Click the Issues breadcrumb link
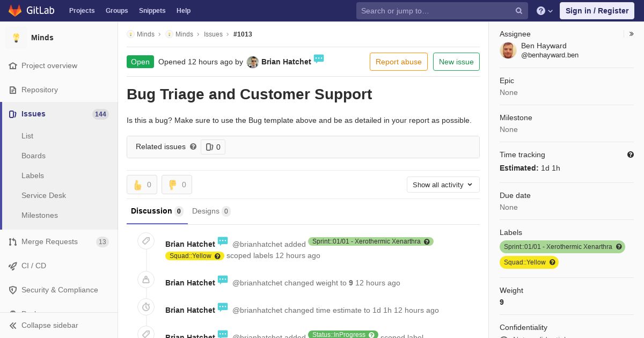Viewport: 644px width, 338px height. point(213,34)
